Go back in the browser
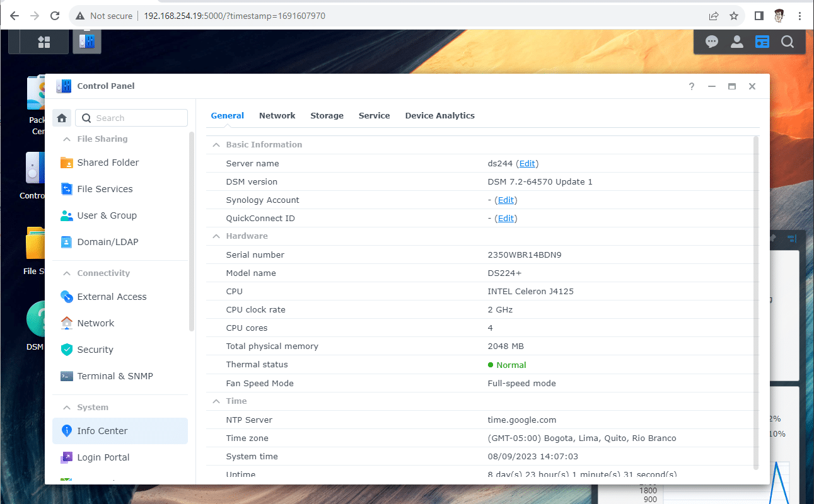Image resolution: width=814 pixels, height=504 pixels. point(14,16)
